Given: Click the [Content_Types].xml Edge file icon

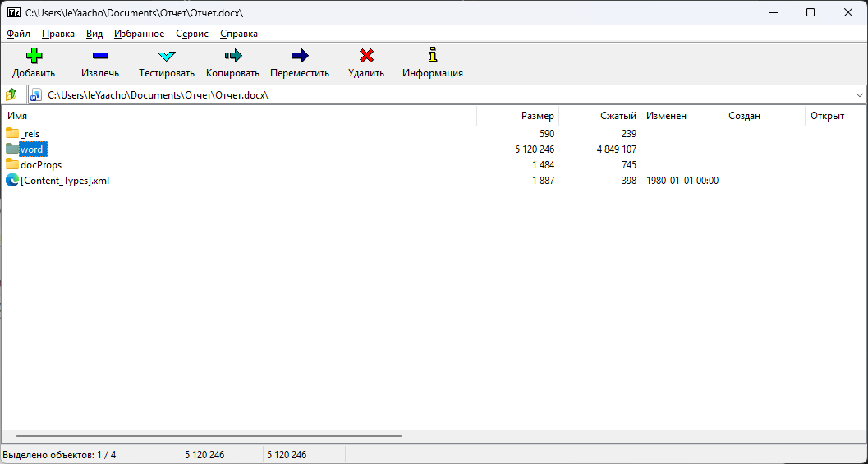Looking at the screenshot, I should [12, 180].
